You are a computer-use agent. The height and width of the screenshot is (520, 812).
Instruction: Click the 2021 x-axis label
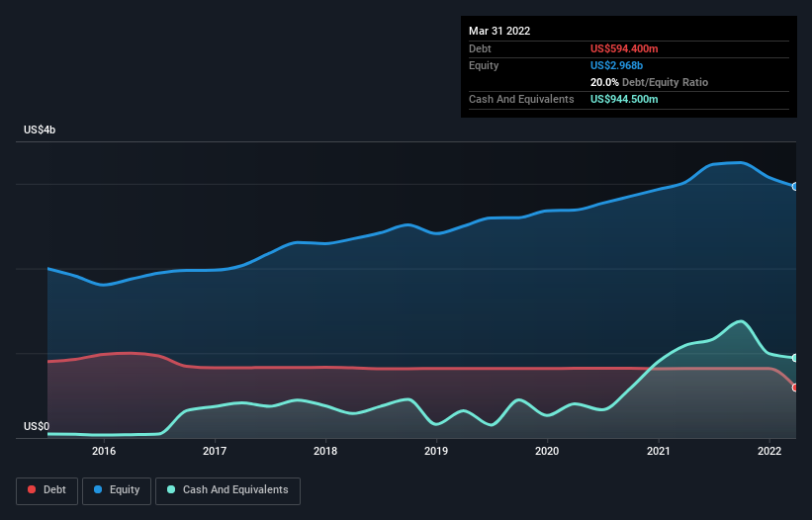(x=658, y=451)
